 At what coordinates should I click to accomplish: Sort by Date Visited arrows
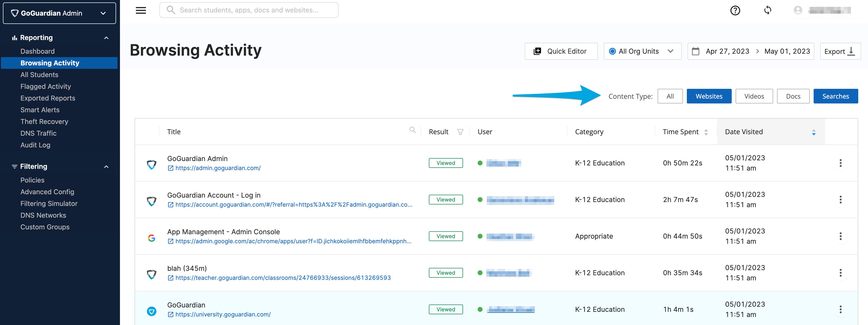[813, 132]
